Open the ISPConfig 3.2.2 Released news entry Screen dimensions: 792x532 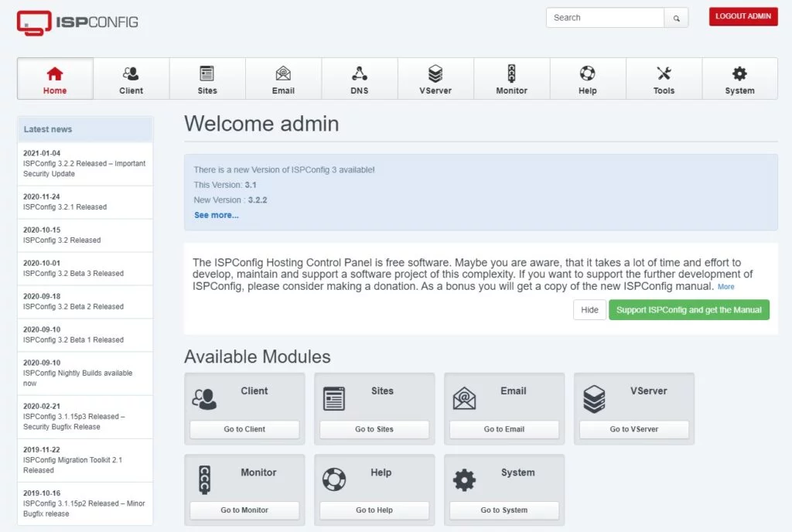(x=85, y=164)
